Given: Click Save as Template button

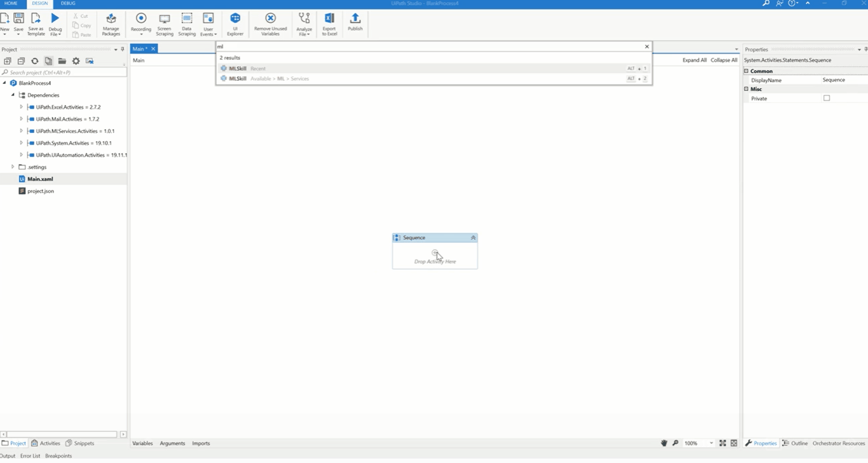Looking at the screenshot, I should coord(36,24).
